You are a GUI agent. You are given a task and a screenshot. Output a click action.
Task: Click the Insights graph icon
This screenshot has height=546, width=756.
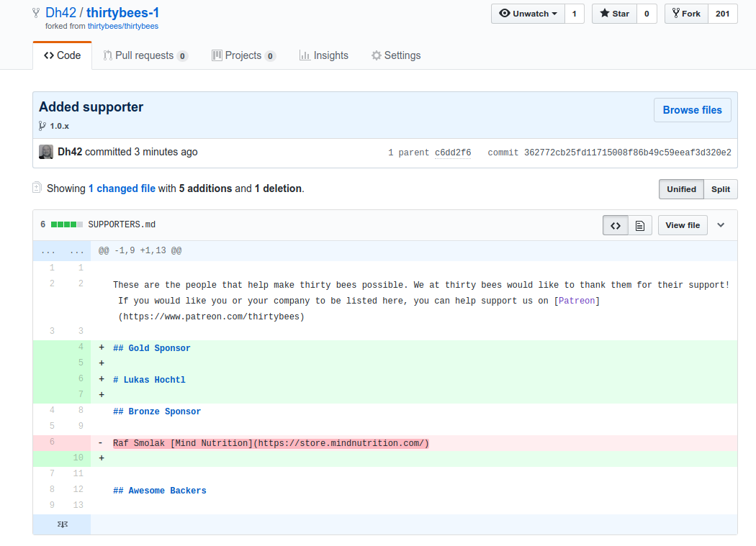[305, 55]
